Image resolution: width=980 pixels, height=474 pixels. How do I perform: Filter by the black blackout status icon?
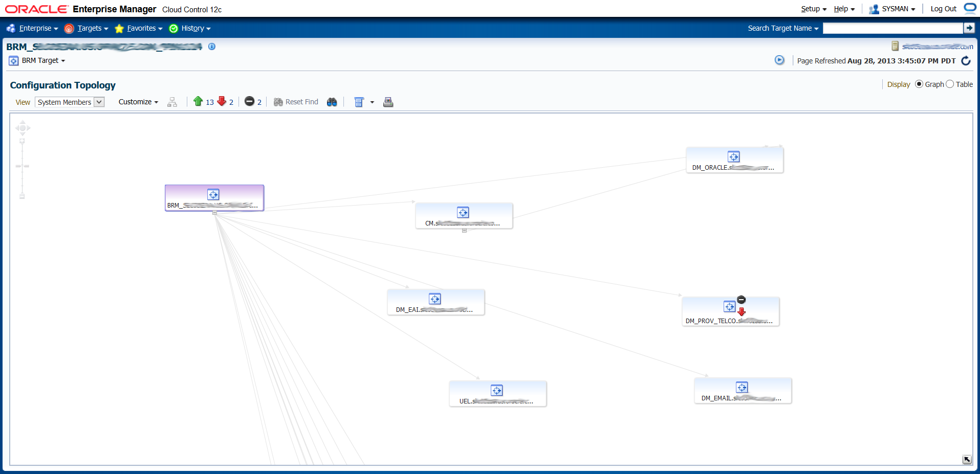pos(249,101)
